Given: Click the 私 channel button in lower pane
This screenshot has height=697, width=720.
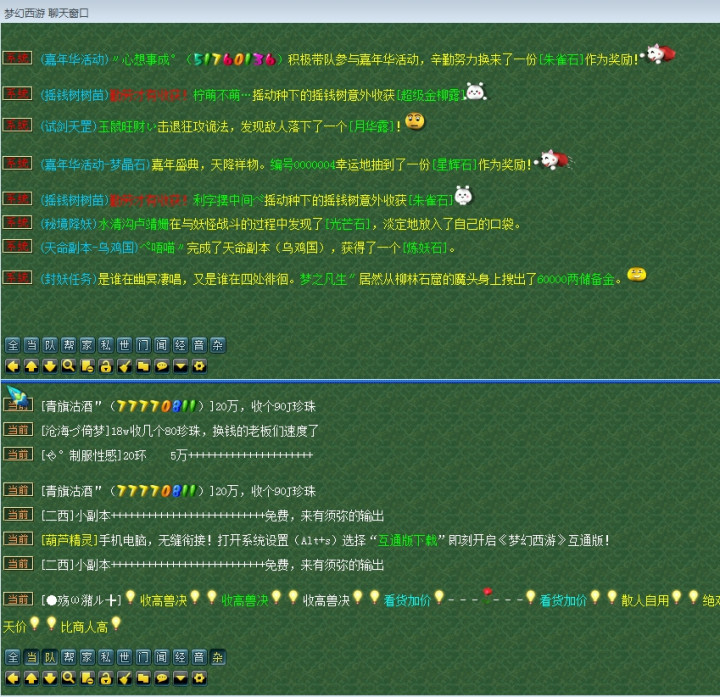Looking at the screenshot, I should click(x=106, y=658).
